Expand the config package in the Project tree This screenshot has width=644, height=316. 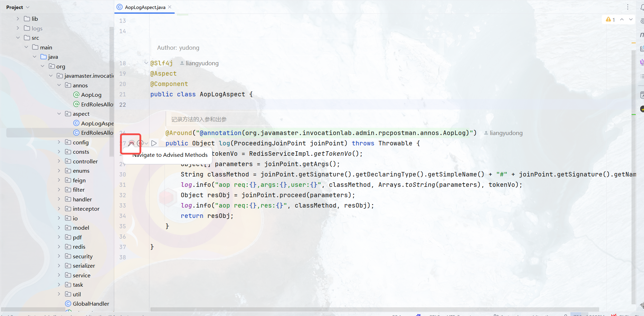click(59, 142)
